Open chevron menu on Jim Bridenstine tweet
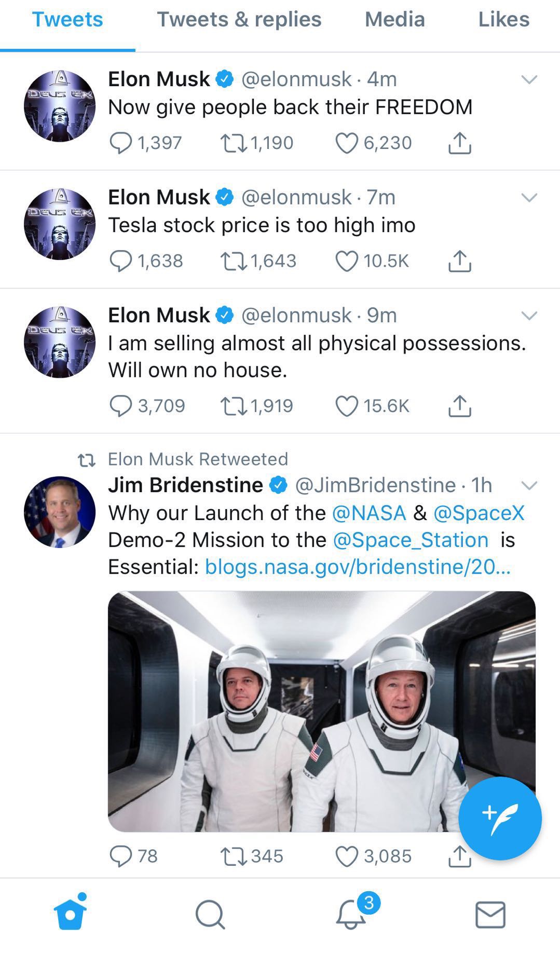 529,486
